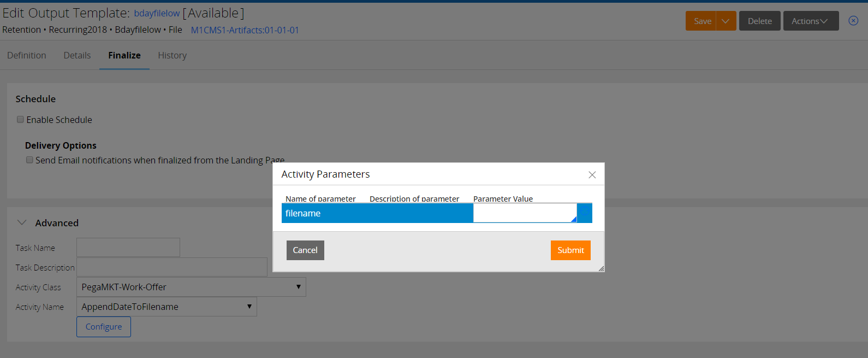The height and width of the screenshot is (358, 868).
Task: Cancel the Activity Parameters dialog
Action: [305, 250]
